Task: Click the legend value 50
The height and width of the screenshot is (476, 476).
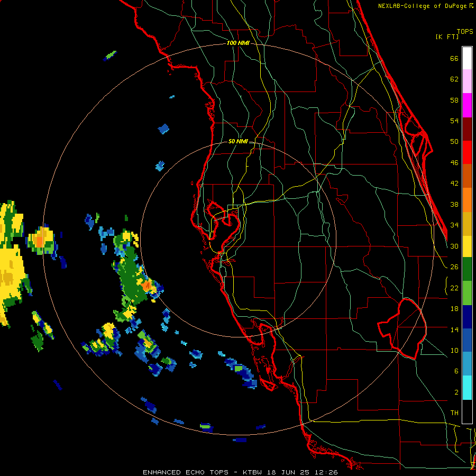Action: coord(454,141)
